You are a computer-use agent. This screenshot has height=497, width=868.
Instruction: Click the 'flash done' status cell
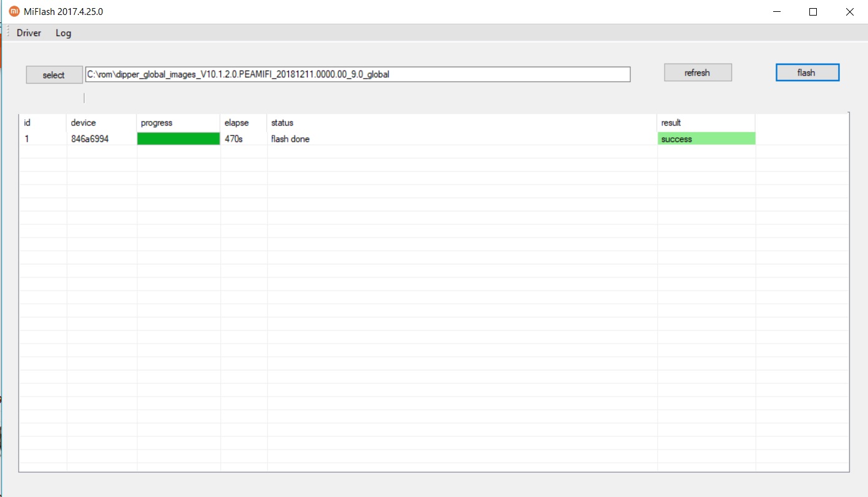click(290, 139)
